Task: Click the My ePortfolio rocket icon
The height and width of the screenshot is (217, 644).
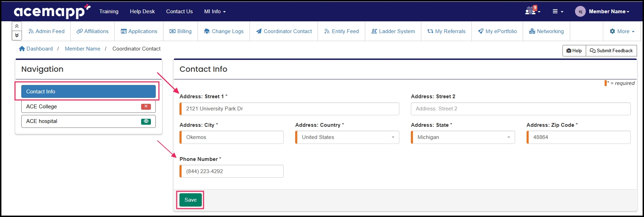Action: click(x=481, y=31)
